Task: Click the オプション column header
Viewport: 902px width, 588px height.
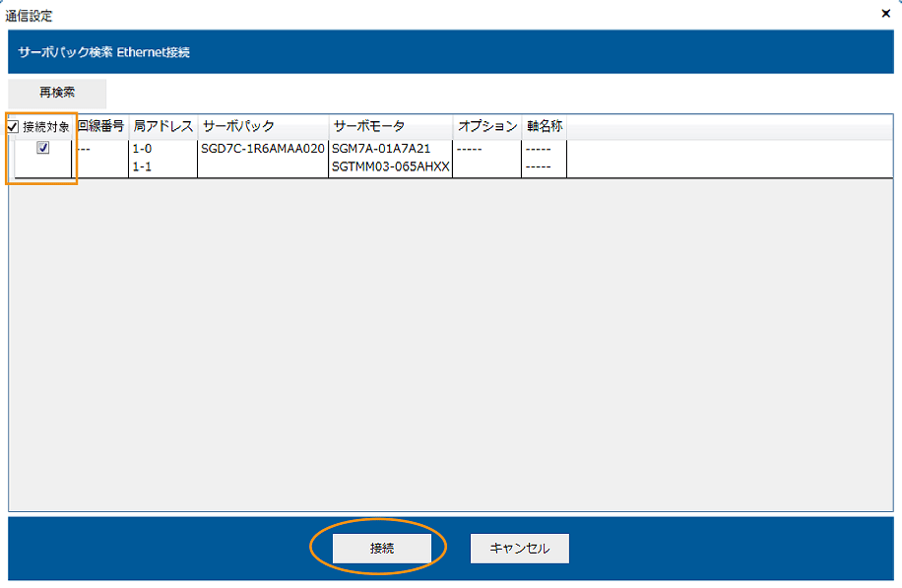Action: 487,128
